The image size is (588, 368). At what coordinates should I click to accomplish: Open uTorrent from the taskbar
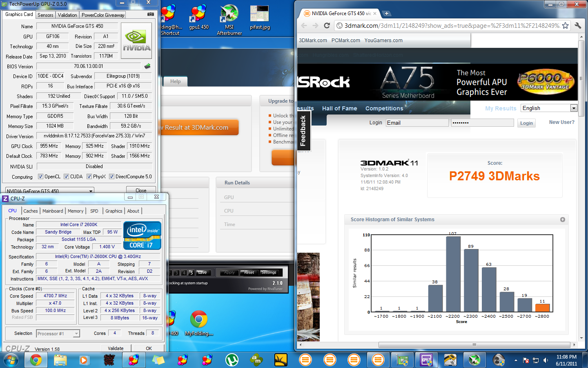pyautogui.click(x=232, y=360)
